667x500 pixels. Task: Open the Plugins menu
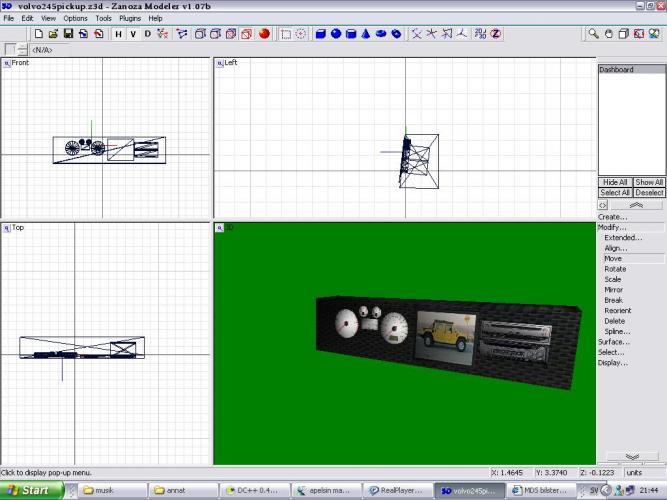click(x=130, y=18)
